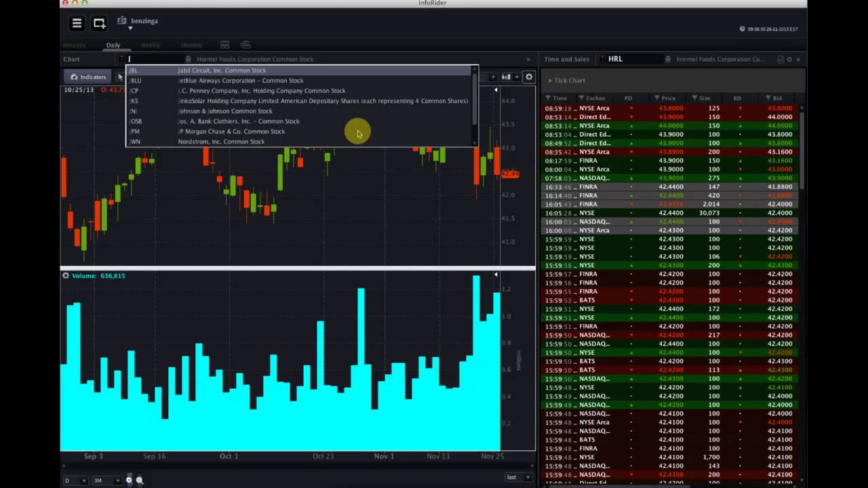
Task: Click the 07:58:03 NASDAQ trade row
Action: [x=670, y=178]
